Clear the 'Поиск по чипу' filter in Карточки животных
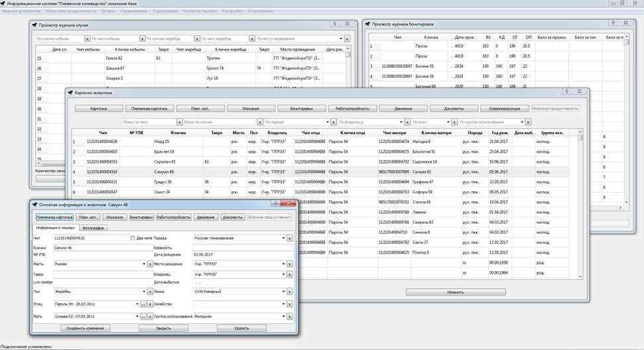This screenshot has width=644, height=350. coord(180,122)
